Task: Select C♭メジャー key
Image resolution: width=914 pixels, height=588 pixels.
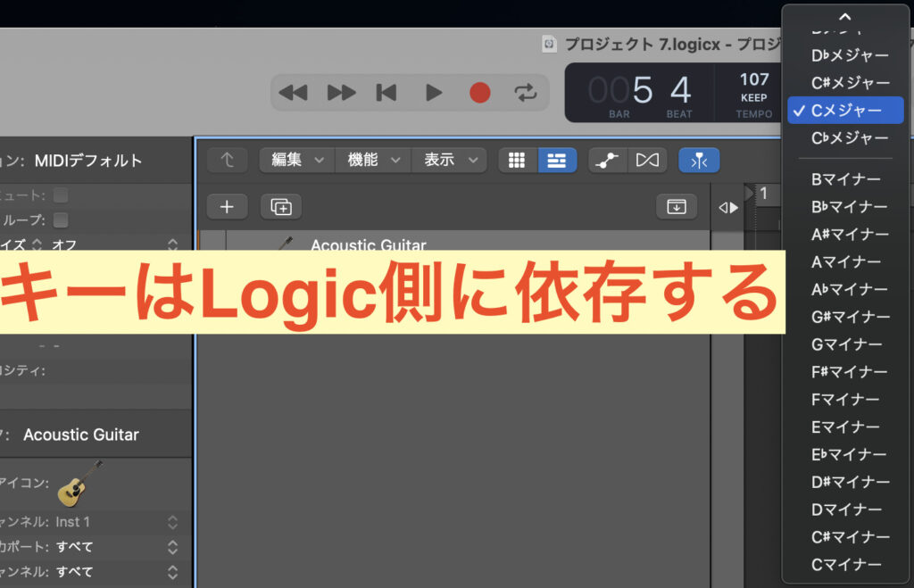Action: (x=845, y=138)
